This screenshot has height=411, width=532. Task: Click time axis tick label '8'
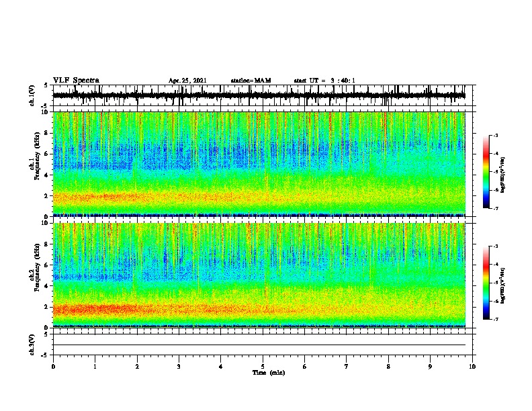(388, 367)
